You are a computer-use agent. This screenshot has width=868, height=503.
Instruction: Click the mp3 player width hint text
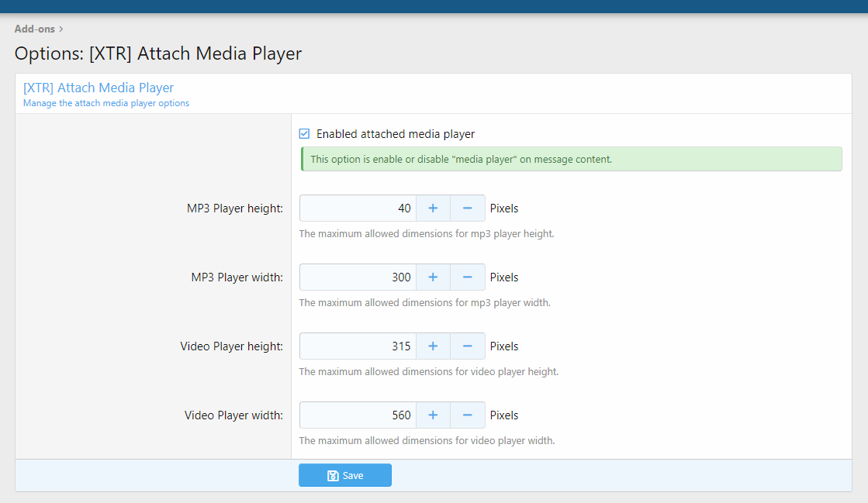(x=424, y=303)
